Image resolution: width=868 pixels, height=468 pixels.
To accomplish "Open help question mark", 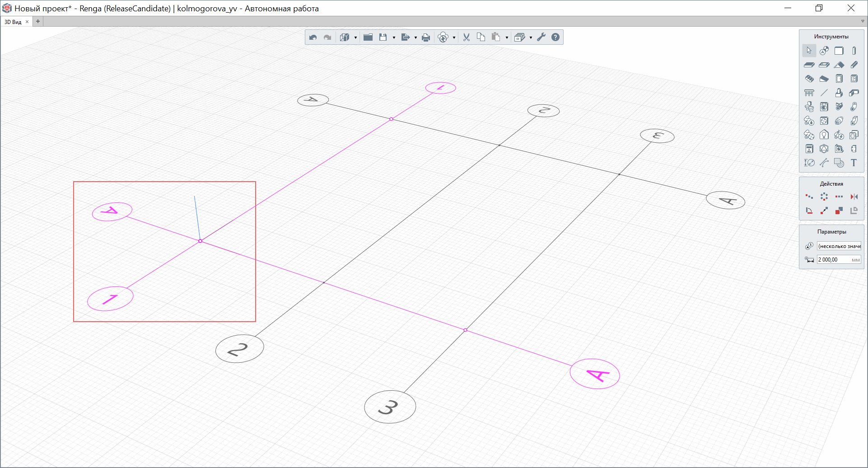I will pyautogui.click(x=555, y=37).
